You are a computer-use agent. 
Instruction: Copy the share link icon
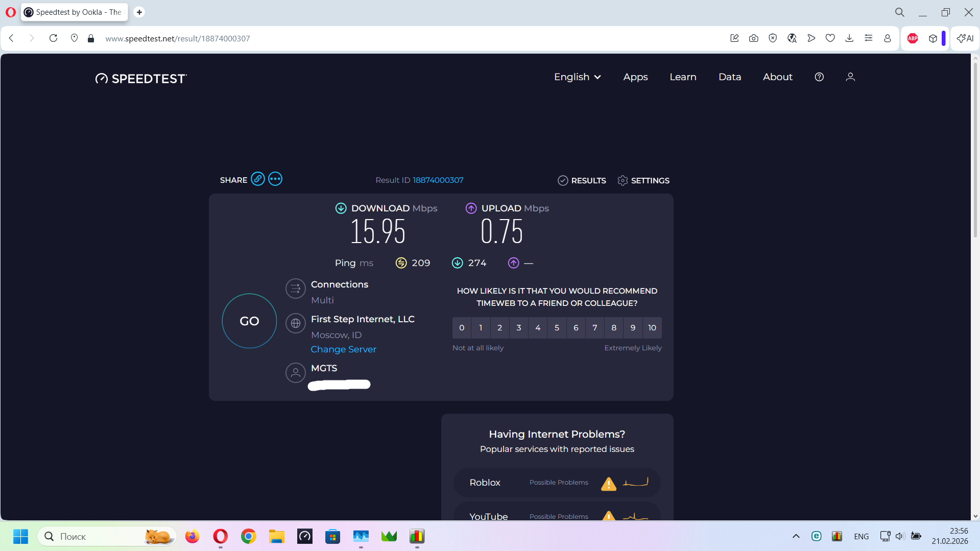click(258, 179)
